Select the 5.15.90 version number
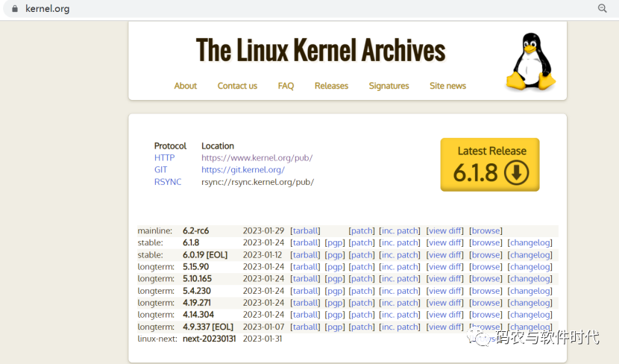This screenshot has width=619, height=364. click(x=196, y=266)
